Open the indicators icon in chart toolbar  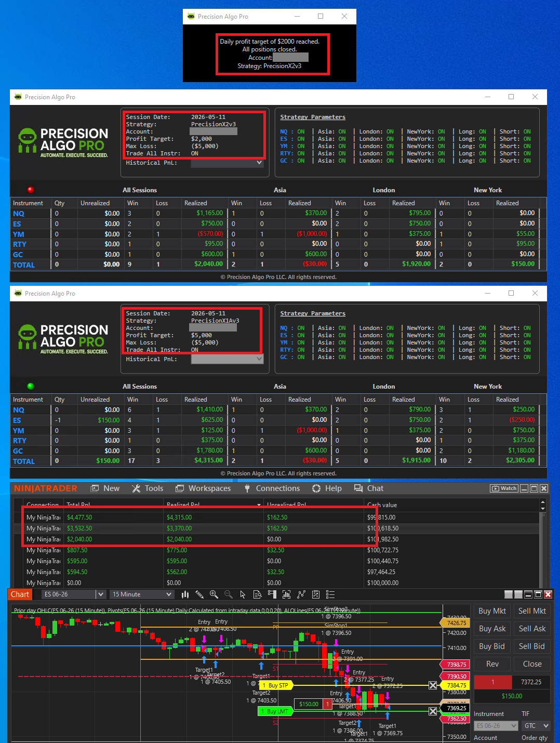[x=286, y=594]
